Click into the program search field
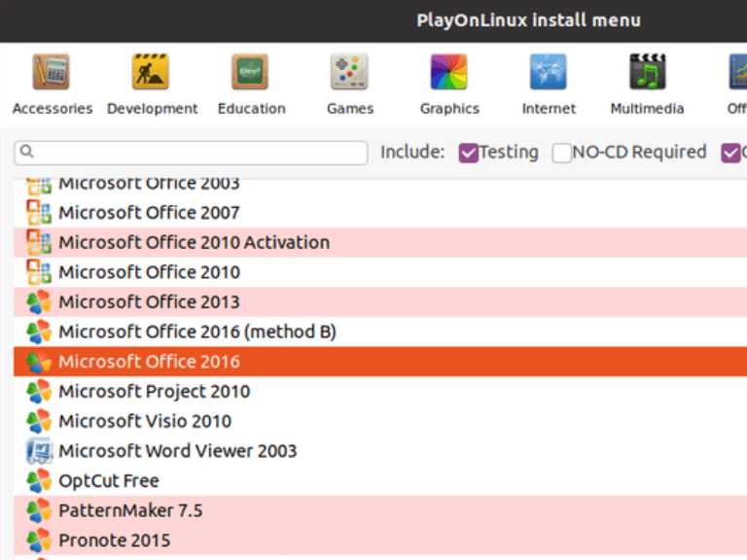Viewport: 747px width, 560px height. coord(191,153)
